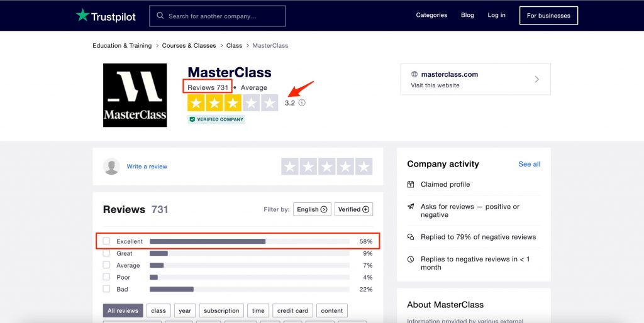644x323 pixels.
Task: Click the TrustScore info icon beside 3.2
Action: (302, 102)
